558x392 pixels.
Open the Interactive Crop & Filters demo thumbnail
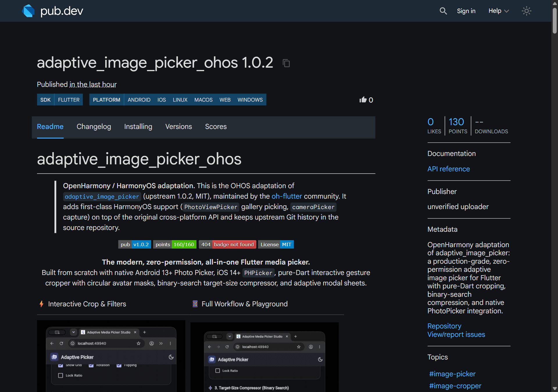pyautogui.click(x=111, y=356)
